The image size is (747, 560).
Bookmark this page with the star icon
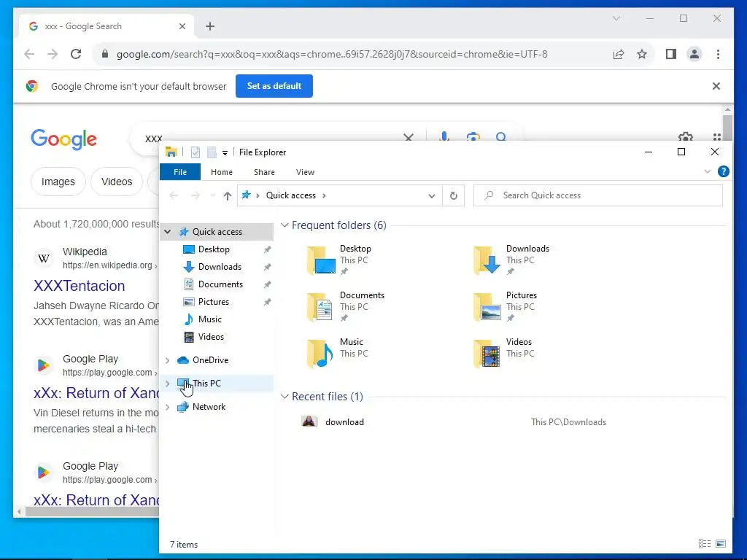(642, 54)
